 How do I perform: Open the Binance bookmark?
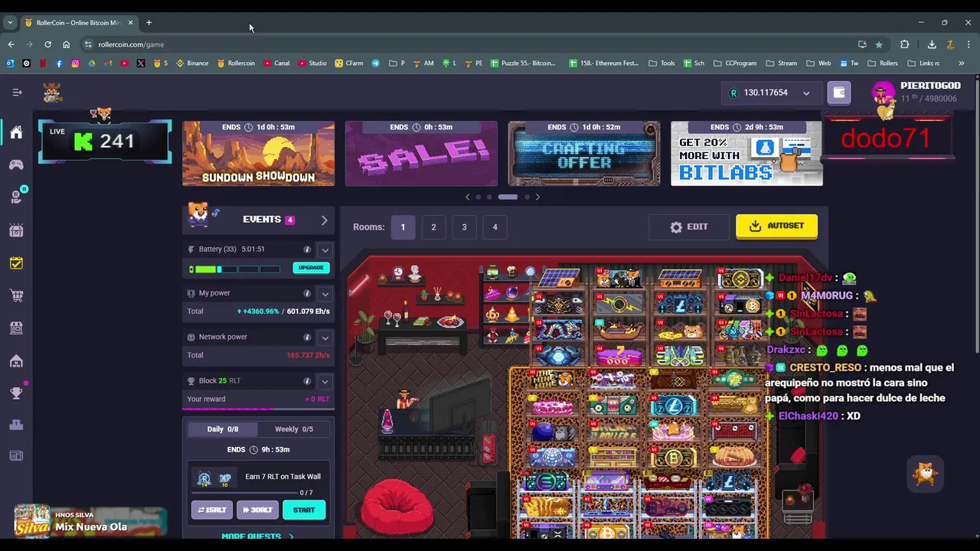[x=192, y=63]
